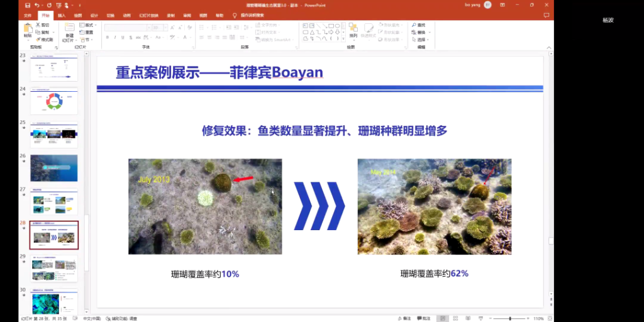This screenshot has height=322, width=644.
Task: Click zoom percentage 110%
Action: [538, 318]
